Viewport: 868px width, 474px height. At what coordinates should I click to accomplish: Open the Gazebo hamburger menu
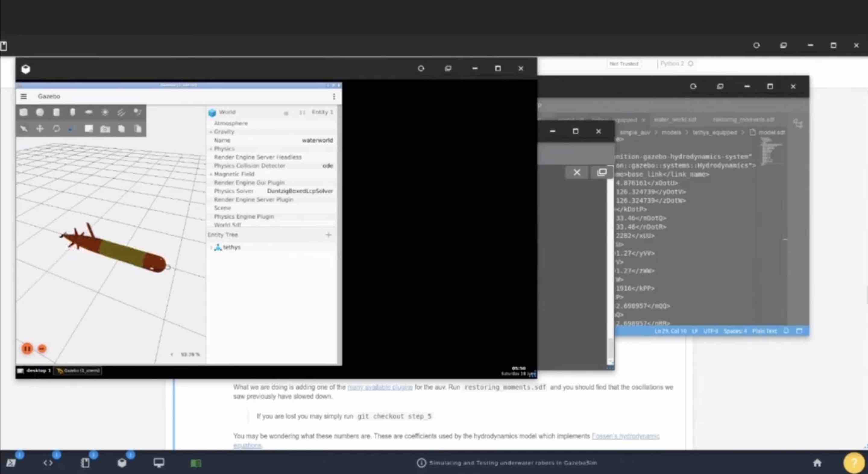coord(24,97)
